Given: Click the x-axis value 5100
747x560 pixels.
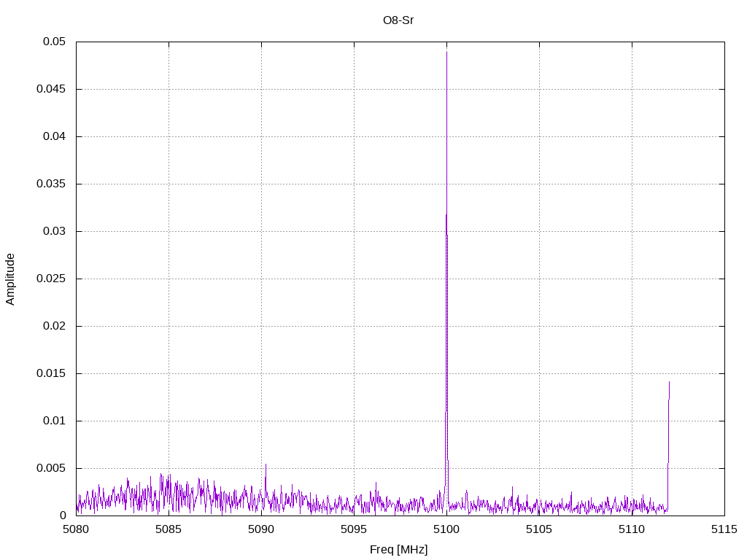Looking at the screenshot, I should pyautogui.click(x=447, y=529).
